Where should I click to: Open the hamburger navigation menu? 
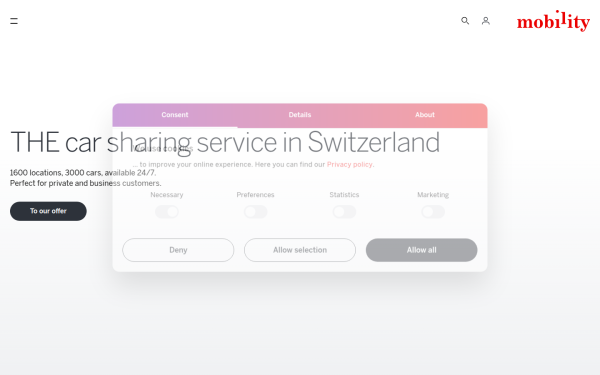pyautogui.click(x=14, y=21)
